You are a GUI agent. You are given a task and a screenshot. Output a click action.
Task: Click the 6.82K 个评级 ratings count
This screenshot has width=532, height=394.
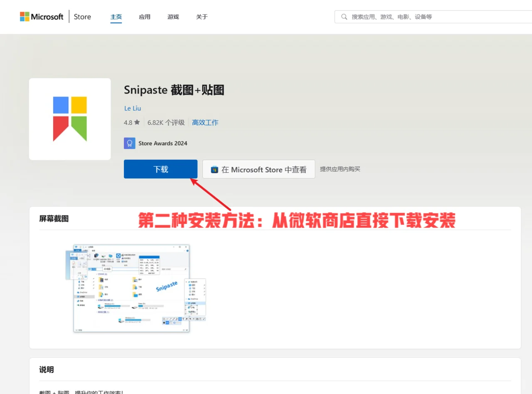coord(166,122)
